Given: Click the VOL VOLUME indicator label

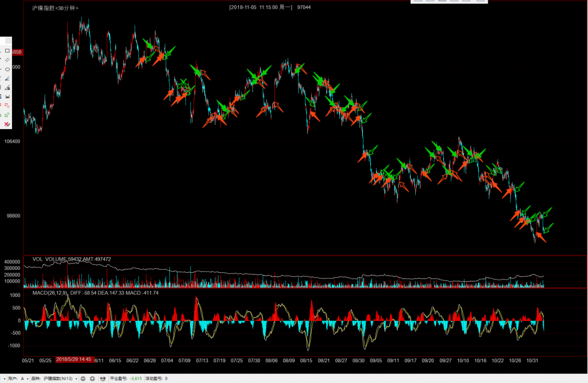Looking at the screenshot, I should 49,259.
